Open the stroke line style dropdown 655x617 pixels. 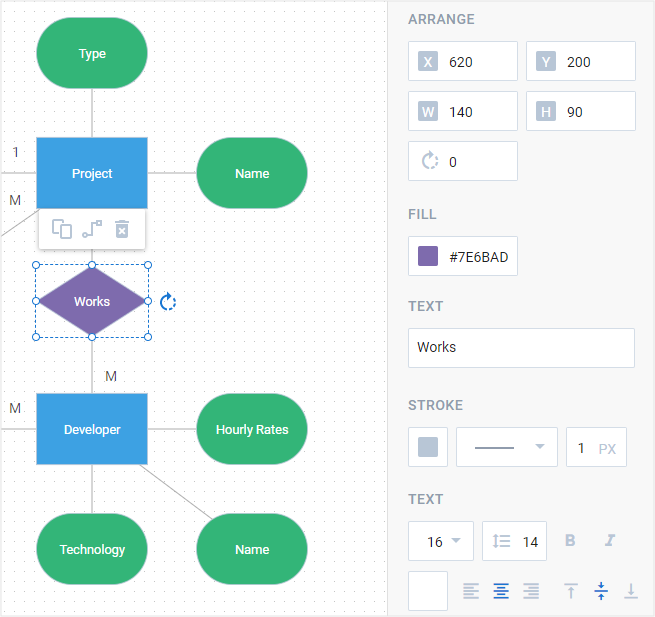click(x=507, y=447)
